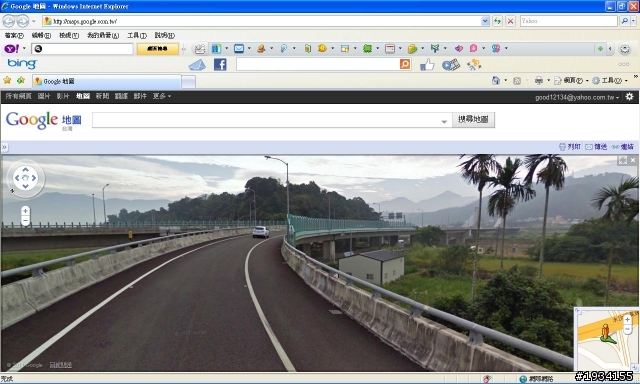Rotate Street View left with left arrow
Viewport: 640px width, 384px height.
click(17, 178)
